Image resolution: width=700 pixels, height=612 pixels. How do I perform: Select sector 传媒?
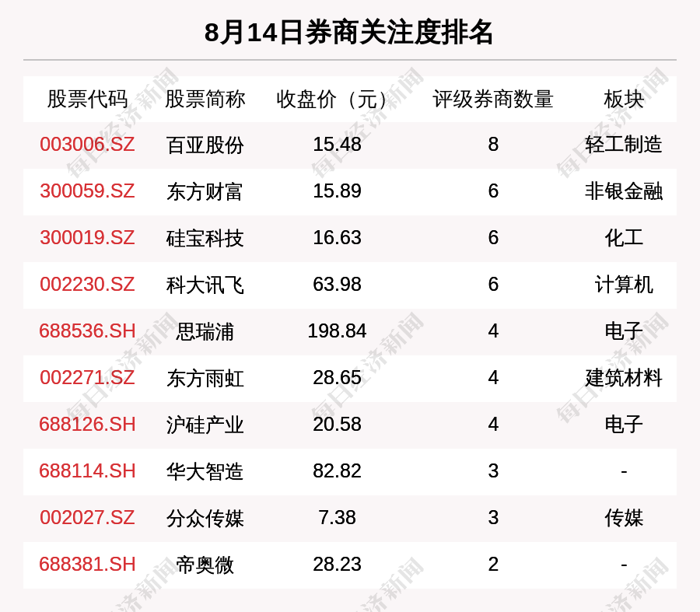click(x=624, y=518)
